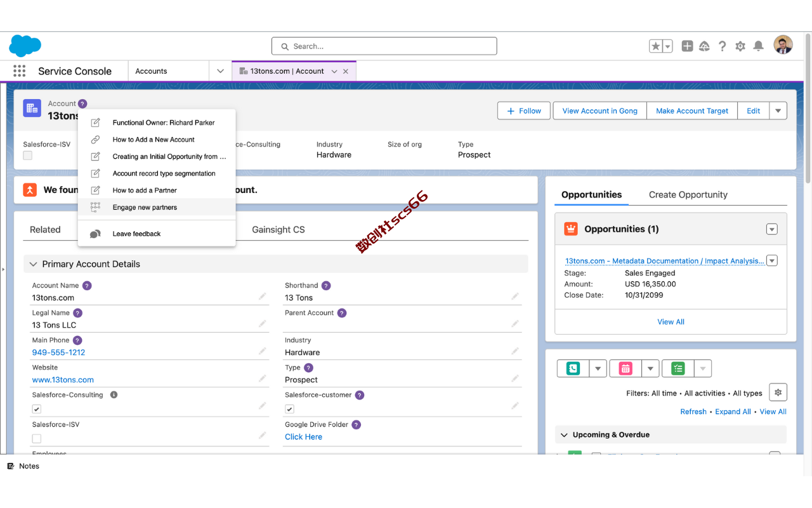Open the New Event dropdown arrow
The height and width of the screenshot is (508, 812).
650,368
